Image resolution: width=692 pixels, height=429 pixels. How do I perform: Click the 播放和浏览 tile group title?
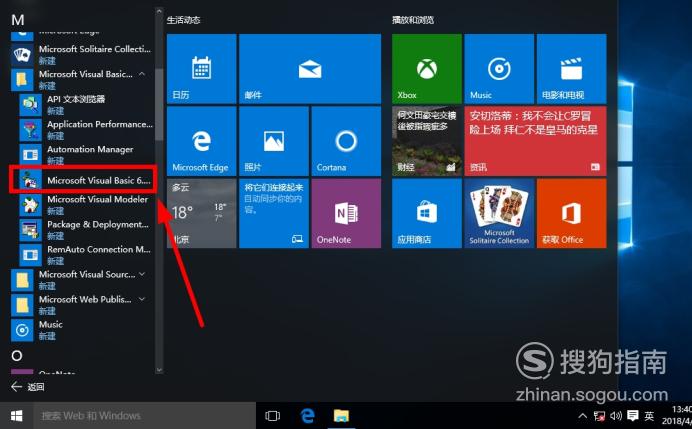click(413, 20)
